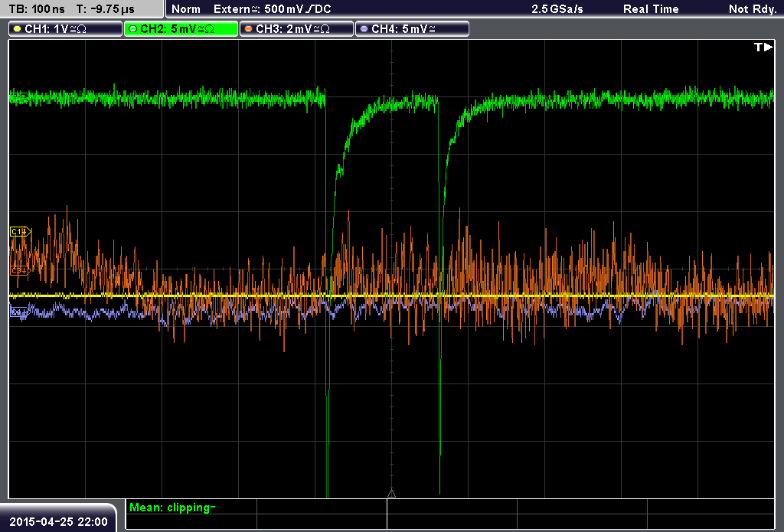The image size is (784, 532).
Task: Click the TB: 100 ns timebase readout
Action: pos(37,9)
